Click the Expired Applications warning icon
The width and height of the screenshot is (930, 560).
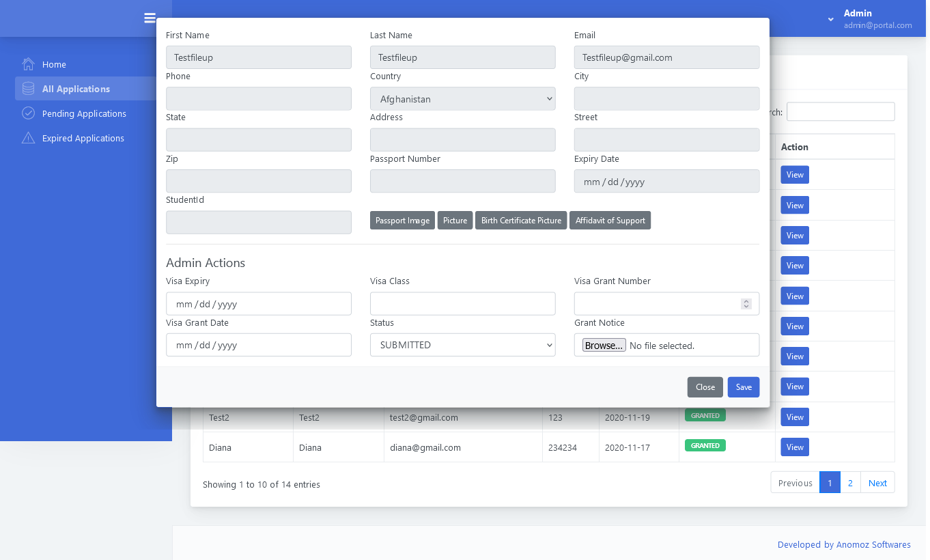pyautogui.click(x=28, y=138)
